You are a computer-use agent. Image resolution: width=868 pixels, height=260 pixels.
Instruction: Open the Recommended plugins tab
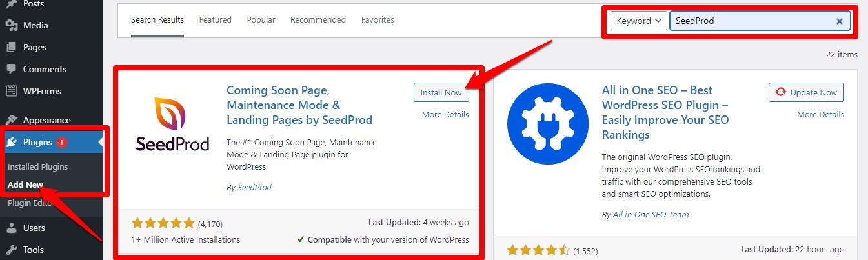point(318,20)
